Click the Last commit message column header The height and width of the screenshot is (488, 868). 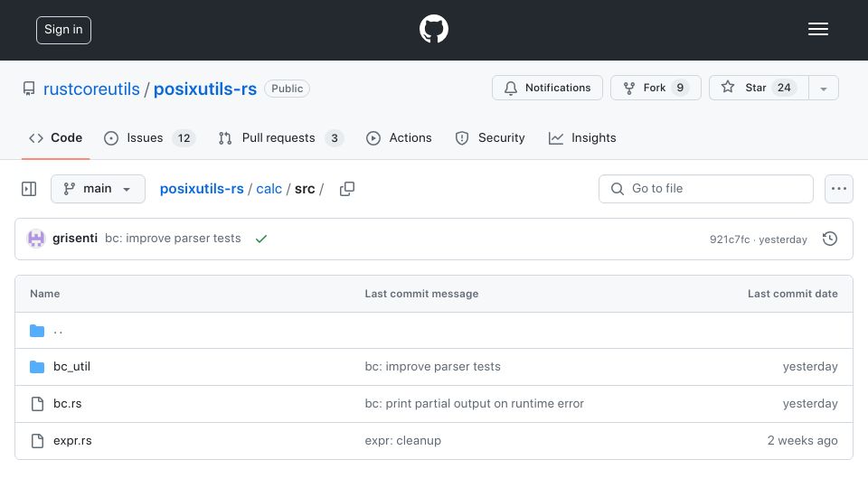[x=421, y=294]
